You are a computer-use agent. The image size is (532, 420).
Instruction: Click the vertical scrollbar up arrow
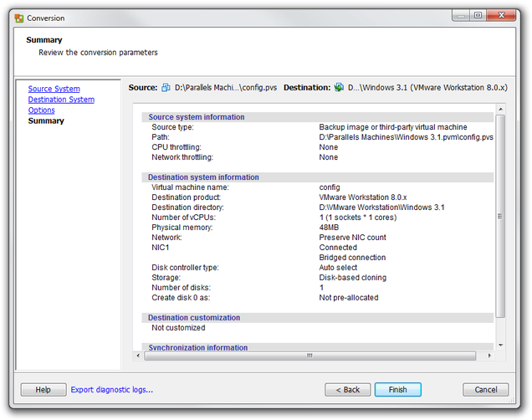tap(500, 110)
